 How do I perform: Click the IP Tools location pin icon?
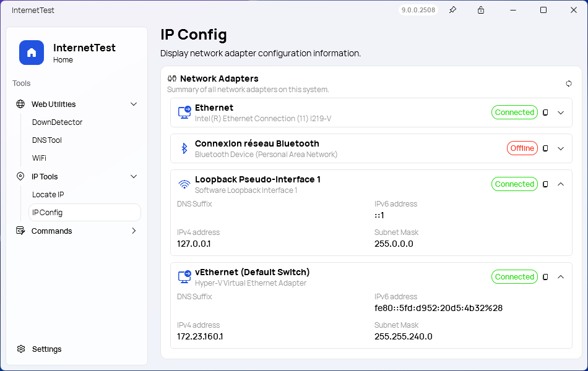[x=20, y=176]
